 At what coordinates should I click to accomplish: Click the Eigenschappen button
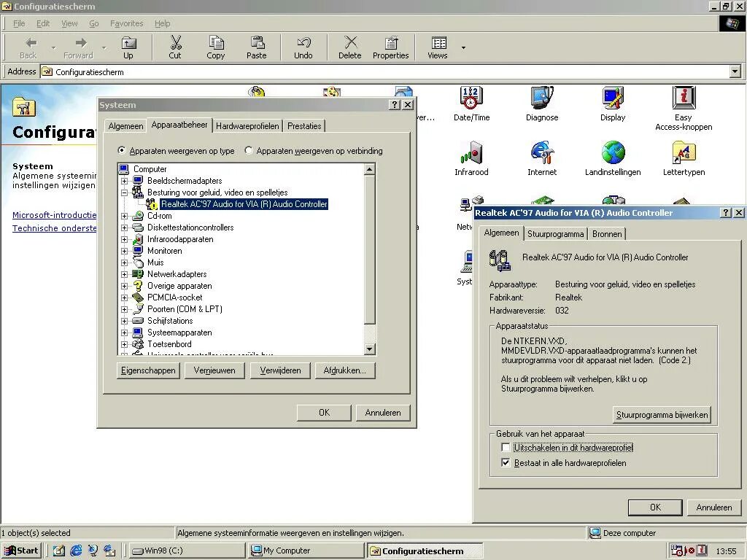148,370
